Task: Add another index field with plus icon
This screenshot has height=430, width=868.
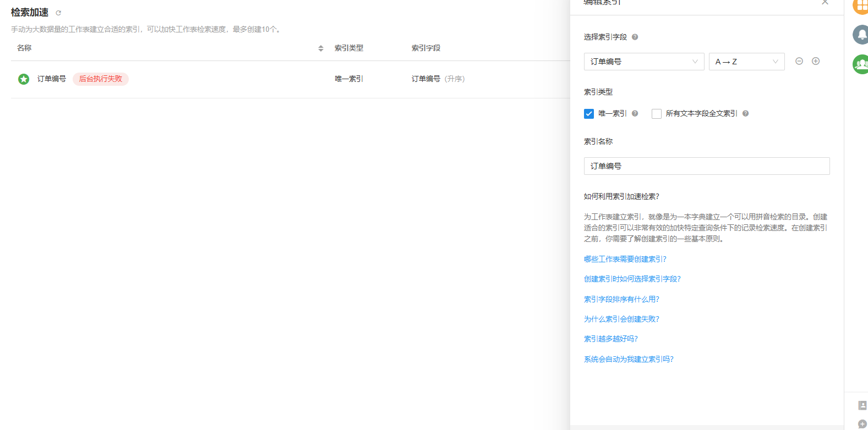Action: [816, 61]
